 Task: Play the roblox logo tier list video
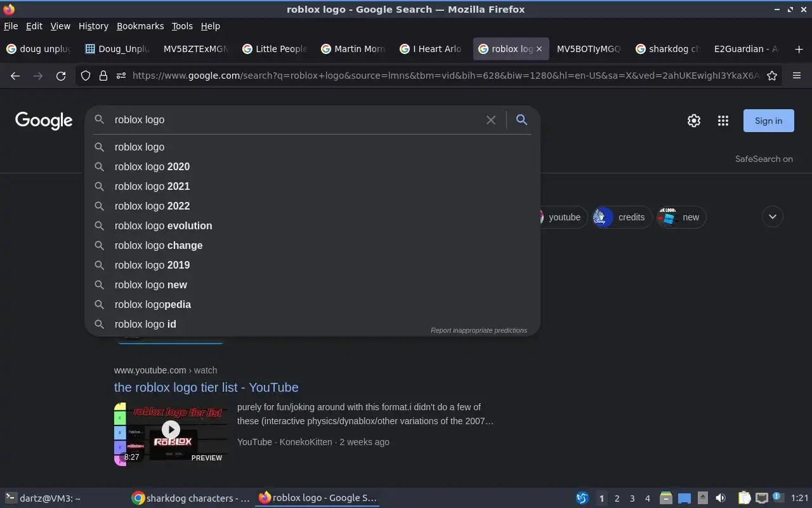[x=171, y=430]
